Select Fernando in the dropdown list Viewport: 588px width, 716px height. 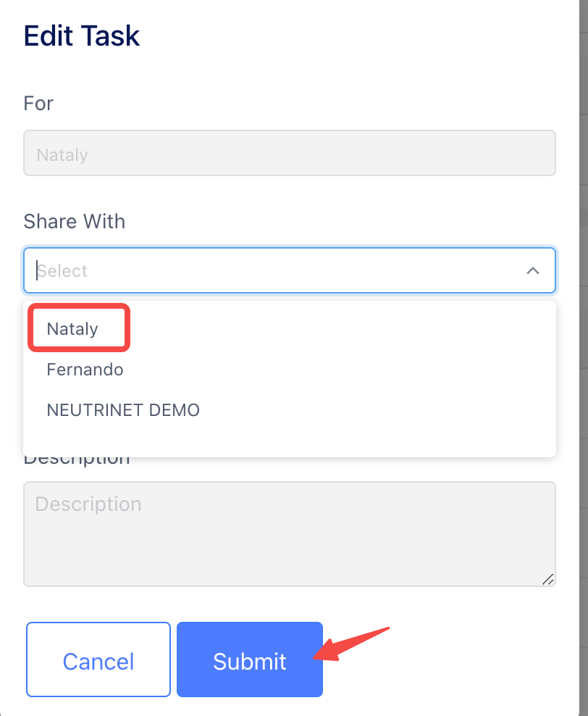85,370
